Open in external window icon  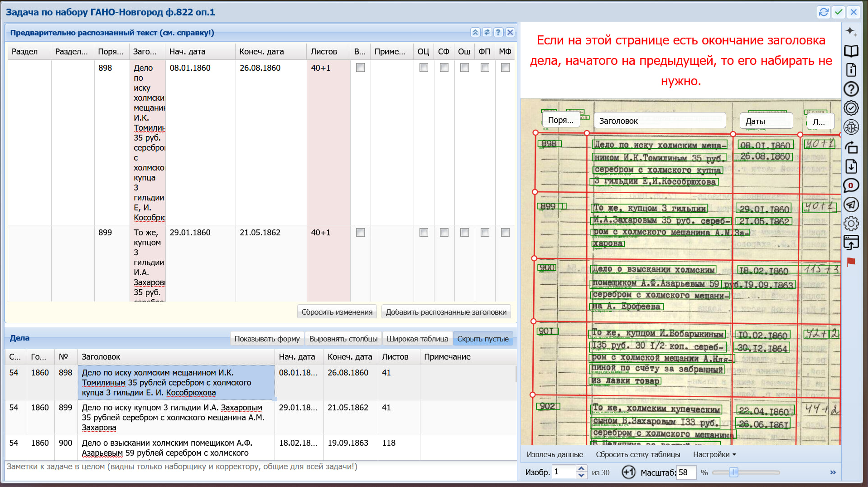851,243
